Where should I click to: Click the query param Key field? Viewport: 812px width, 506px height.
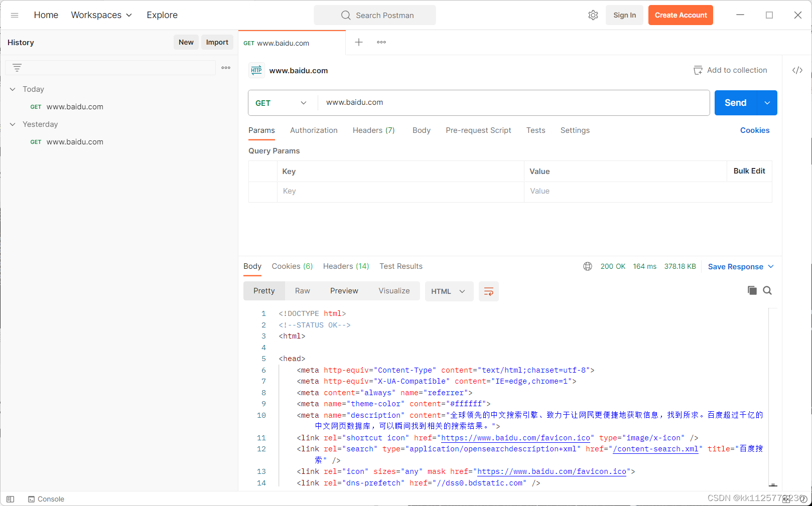coord(400,191)
